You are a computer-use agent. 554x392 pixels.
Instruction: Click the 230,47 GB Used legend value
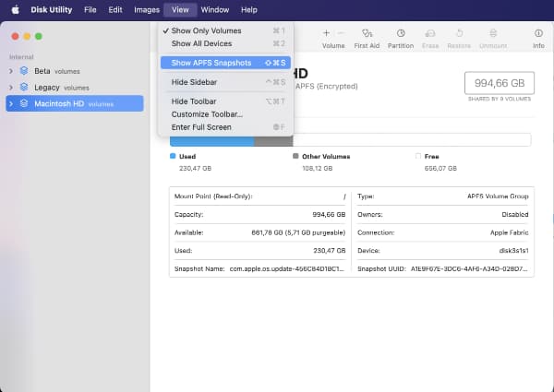pos(195,168)
